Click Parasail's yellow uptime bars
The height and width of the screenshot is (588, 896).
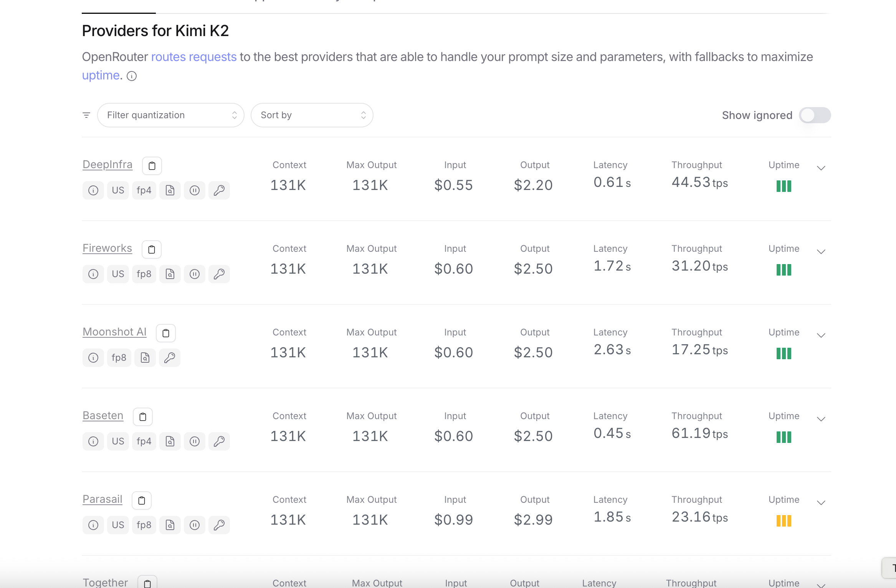click(x=784, y=521)
